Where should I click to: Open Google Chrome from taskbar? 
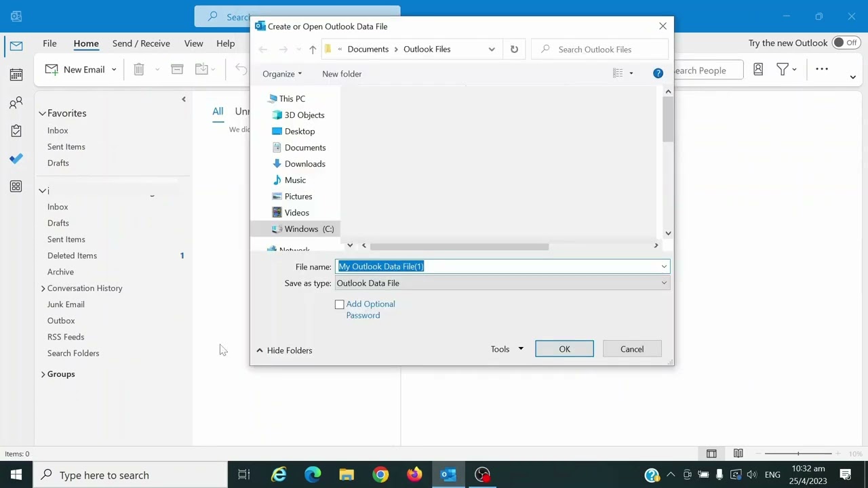click(380, 474)
